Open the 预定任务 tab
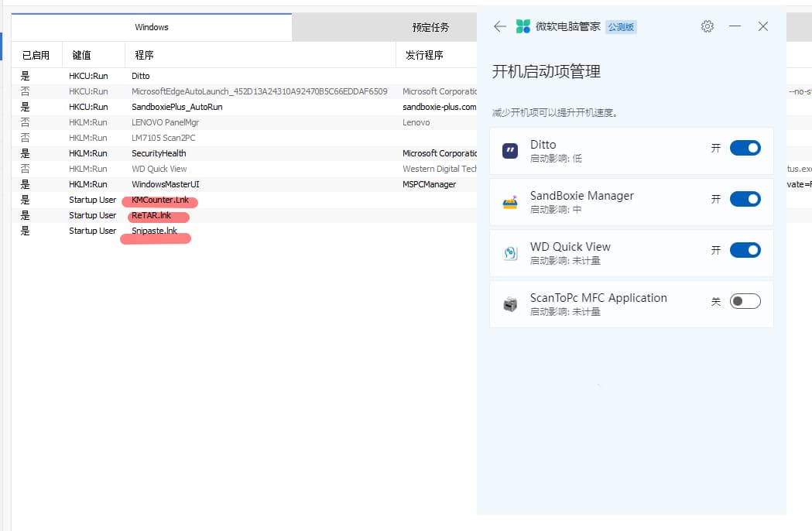This screenshot has width=812, height=531. click(x=430, y=27)
